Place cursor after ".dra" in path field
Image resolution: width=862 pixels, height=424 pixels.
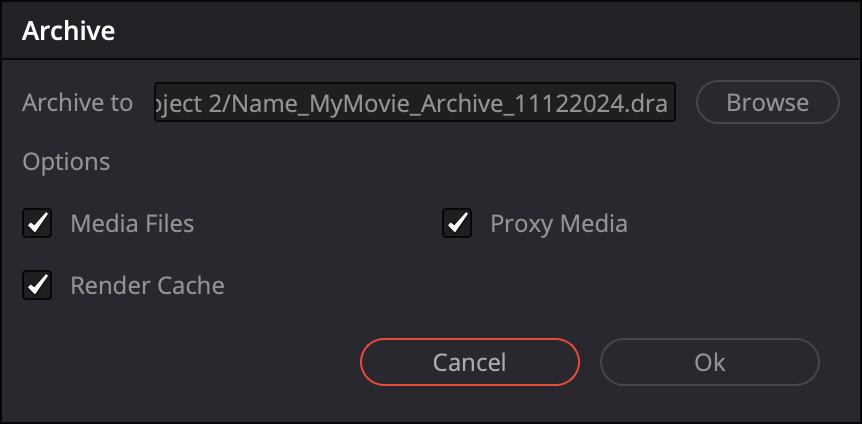[674, 103]
